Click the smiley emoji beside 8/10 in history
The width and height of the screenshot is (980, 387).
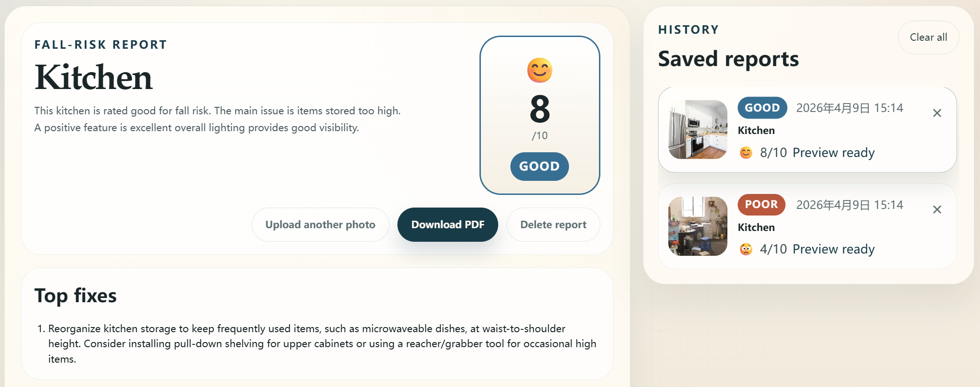tap(745, 153)
